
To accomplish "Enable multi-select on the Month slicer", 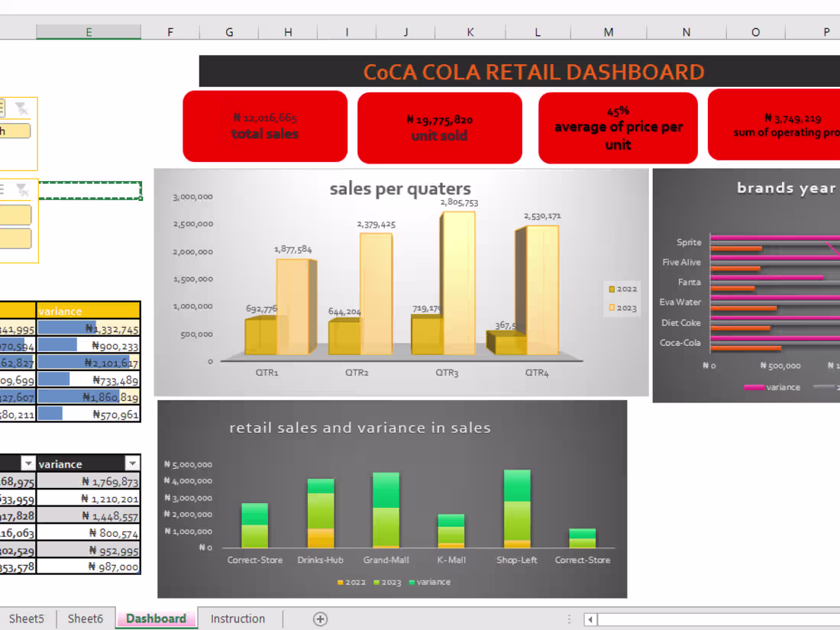I will (x=3, y=107).
